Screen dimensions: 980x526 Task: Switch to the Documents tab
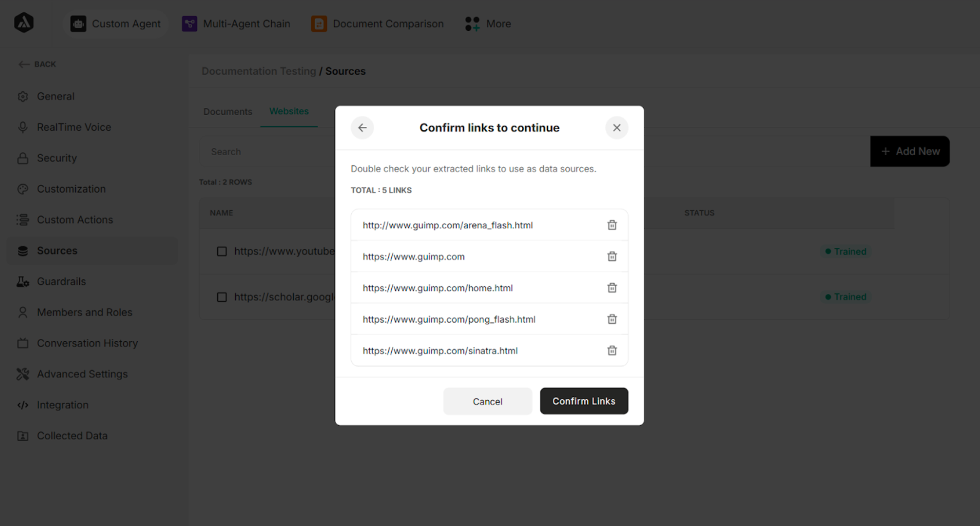coord(227,111)
